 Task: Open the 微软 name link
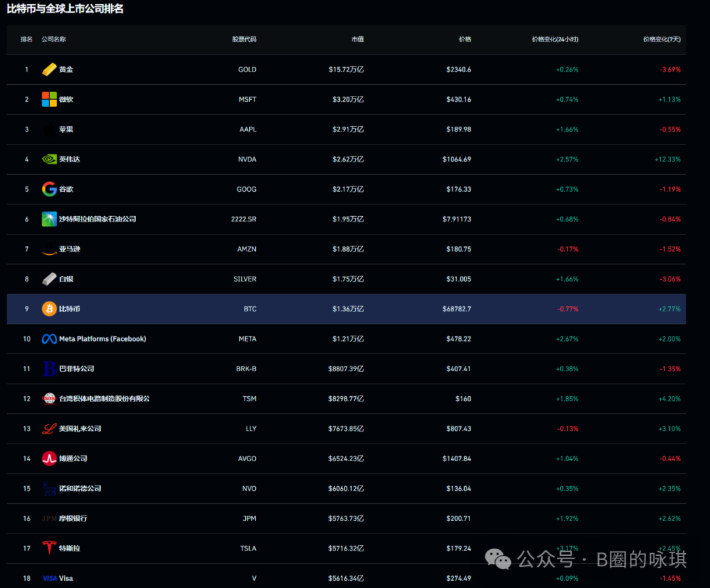[x=66, y=99]
